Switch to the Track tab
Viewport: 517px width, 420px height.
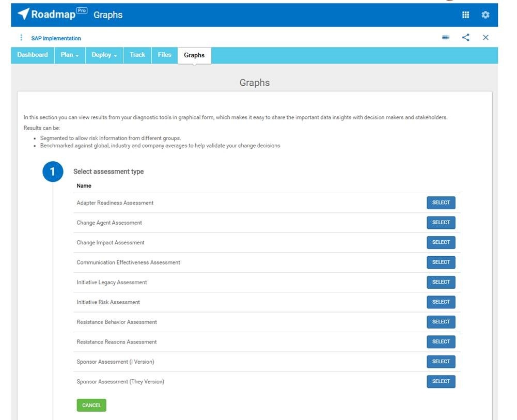pos(137,55)
